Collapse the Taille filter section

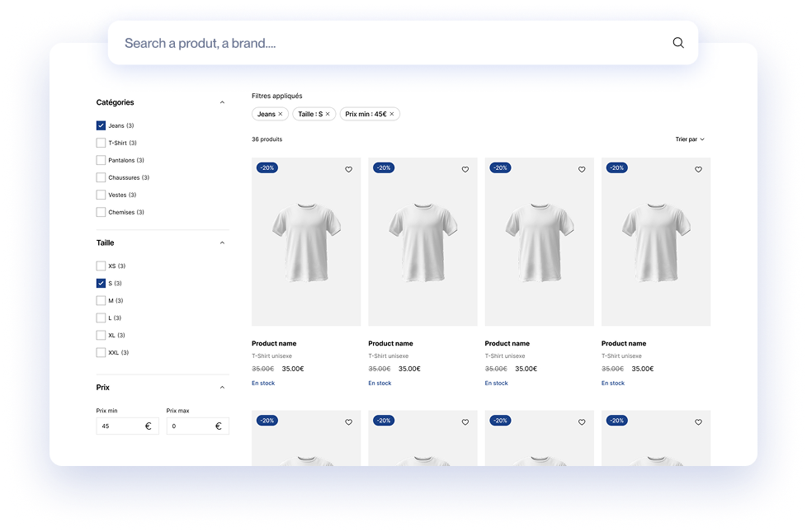click(222, 242)
